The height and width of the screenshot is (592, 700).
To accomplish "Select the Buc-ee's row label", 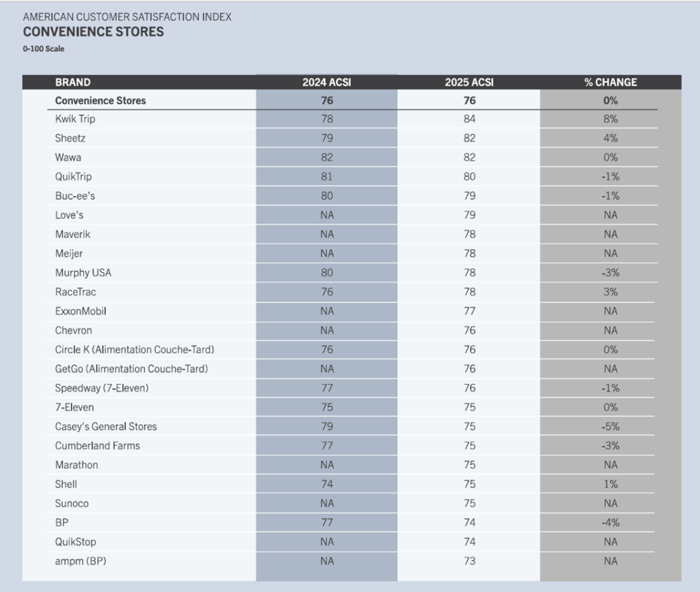I will tap(77, 196).
